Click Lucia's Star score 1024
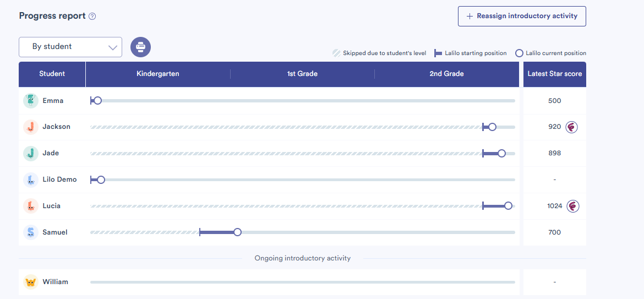The width and height of the screenshot is (644, 299). point(554,206)
